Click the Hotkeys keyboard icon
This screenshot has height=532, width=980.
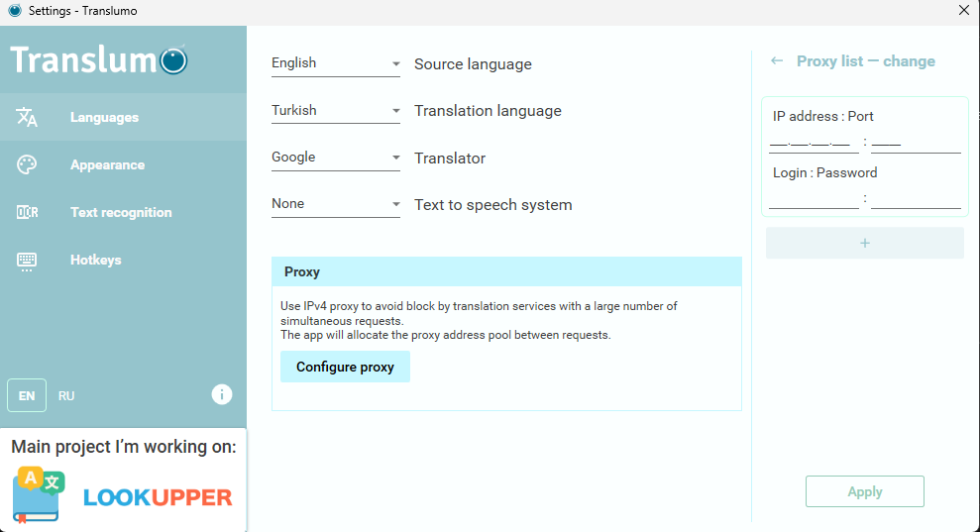click(27, 261)
